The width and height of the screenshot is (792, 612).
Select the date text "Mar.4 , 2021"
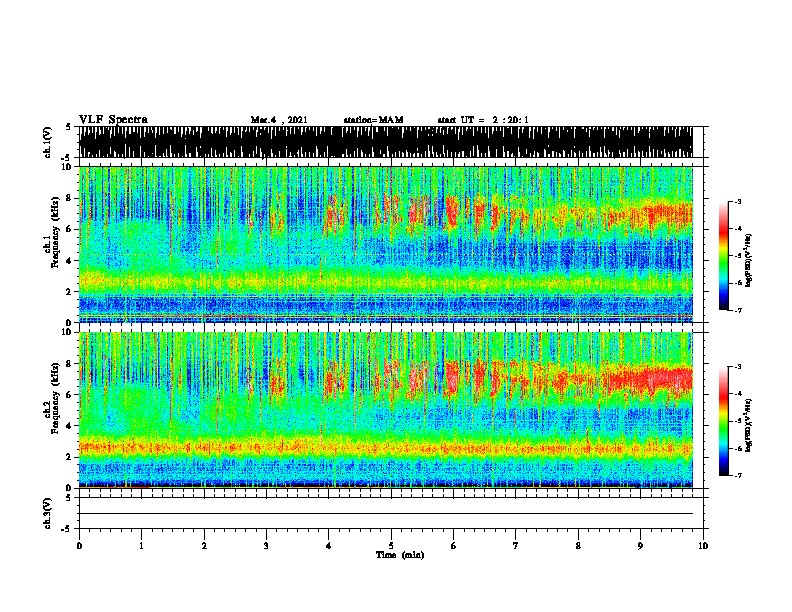[279, 120]
